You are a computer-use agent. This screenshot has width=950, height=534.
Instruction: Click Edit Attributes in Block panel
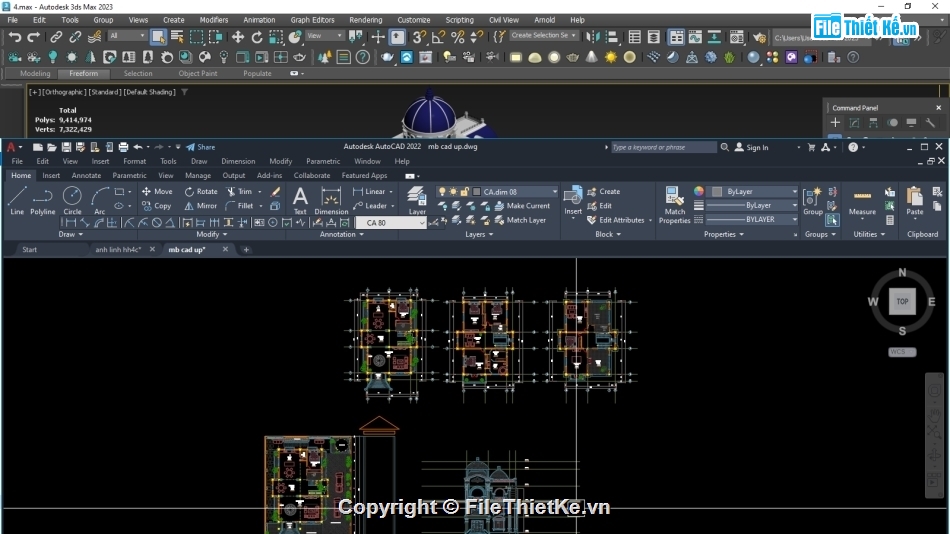[x=616, y=220]
